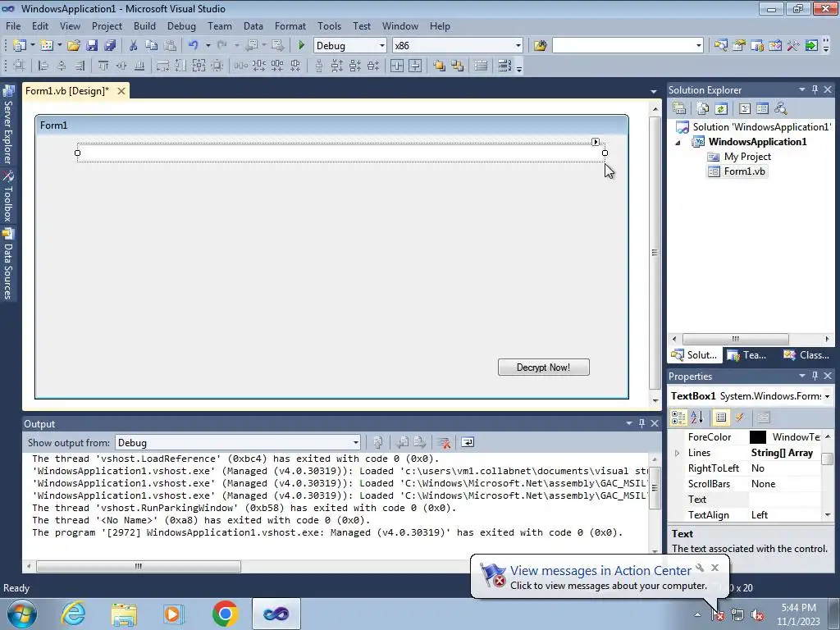The height and width of the screenshot is (630, 840).
Task: Click the Text property value field
Action: [784, 500]
